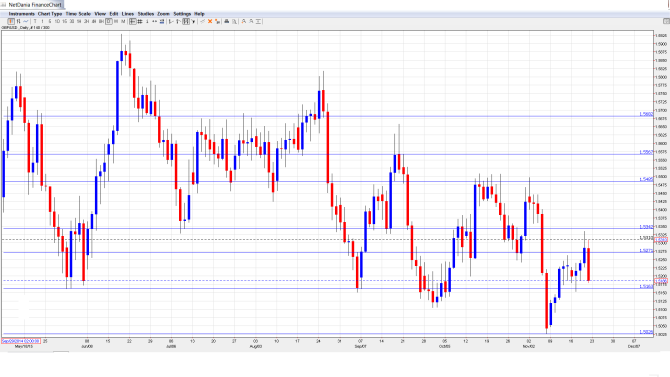Click the 1.5485 horizontal line label

646,179
